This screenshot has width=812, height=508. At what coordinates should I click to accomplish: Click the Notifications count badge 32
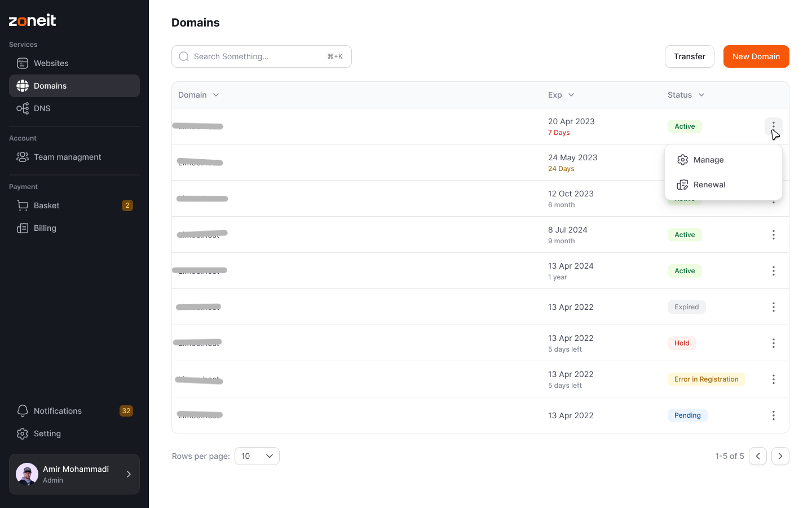pyautogui.click(x=126, y=411)
